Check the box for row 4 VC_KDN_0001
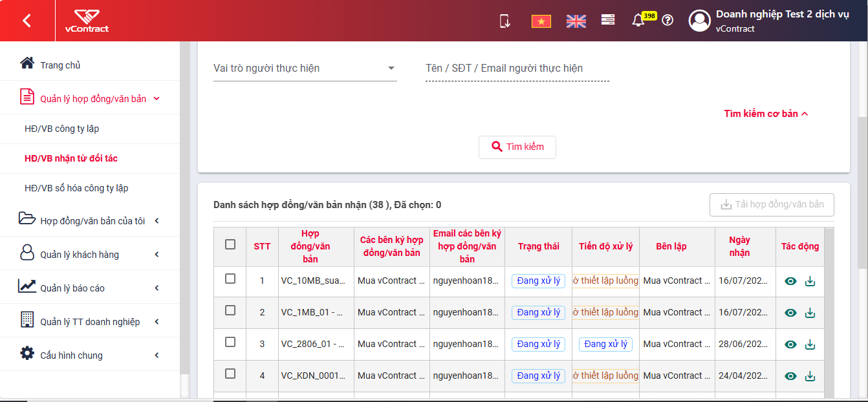 [230, 374]
